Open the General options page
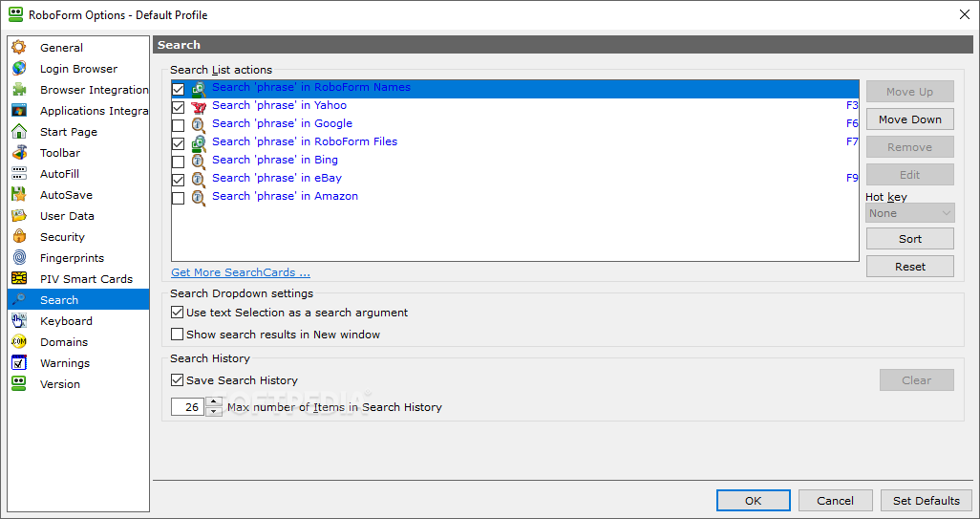The image size is (980, 519). coord(61,48)
